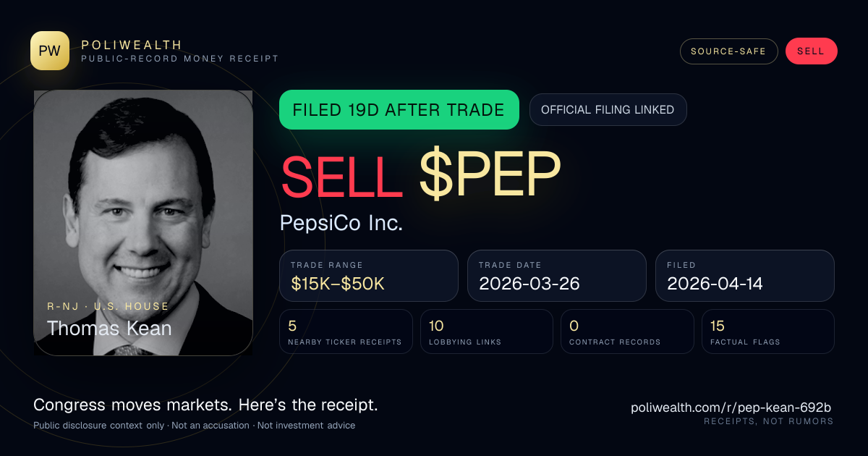The image size is (868, 456).
Task: Click the poliwealth.com/r/pep-kean-692b link
Action: [731, 408]
